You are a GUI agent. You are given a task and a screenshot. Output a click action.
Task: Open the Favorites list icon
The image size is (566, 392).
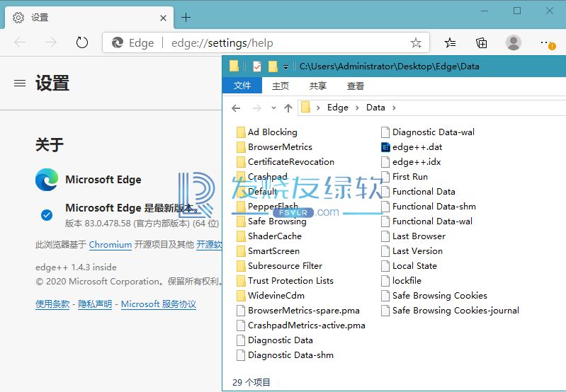[450, 43]
